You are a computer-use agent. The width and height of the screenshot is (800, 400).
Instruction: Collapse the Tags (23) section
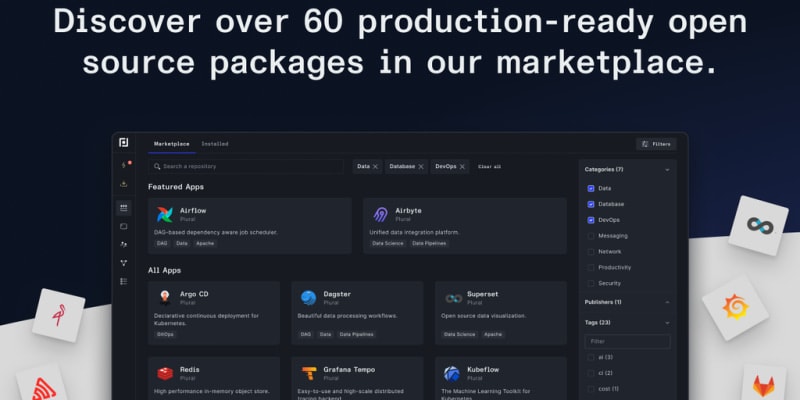point(667,323)
